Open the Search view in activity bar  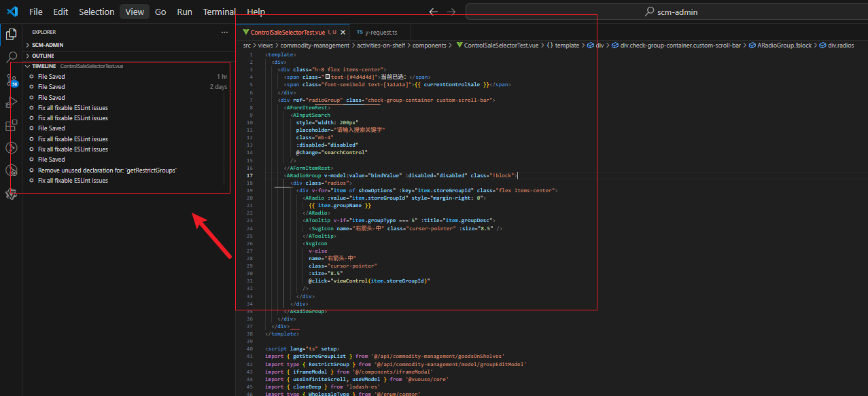click(x=11, y=57)
